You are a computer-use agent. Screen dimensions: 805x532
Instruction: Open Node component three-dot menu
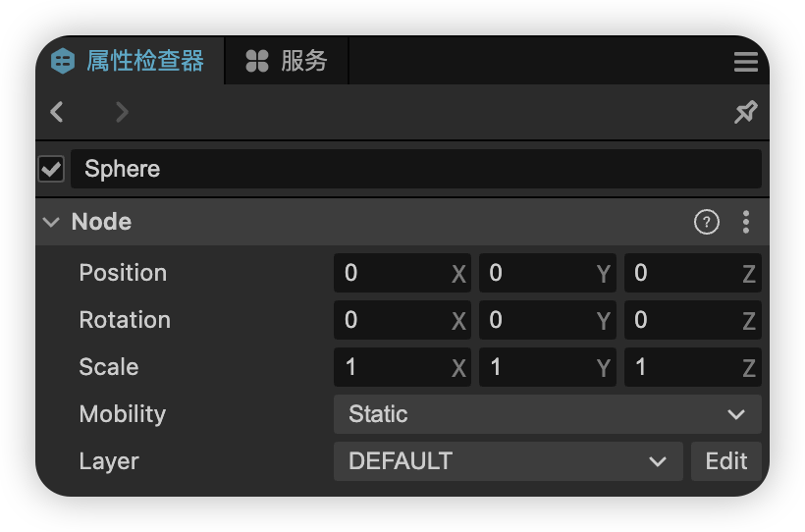(x=746, y=222)
